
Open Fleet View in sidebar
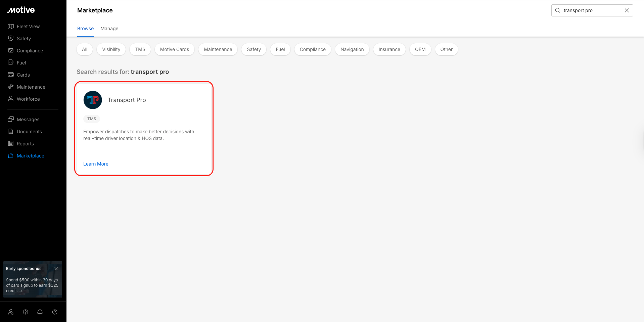click(28, 27)
